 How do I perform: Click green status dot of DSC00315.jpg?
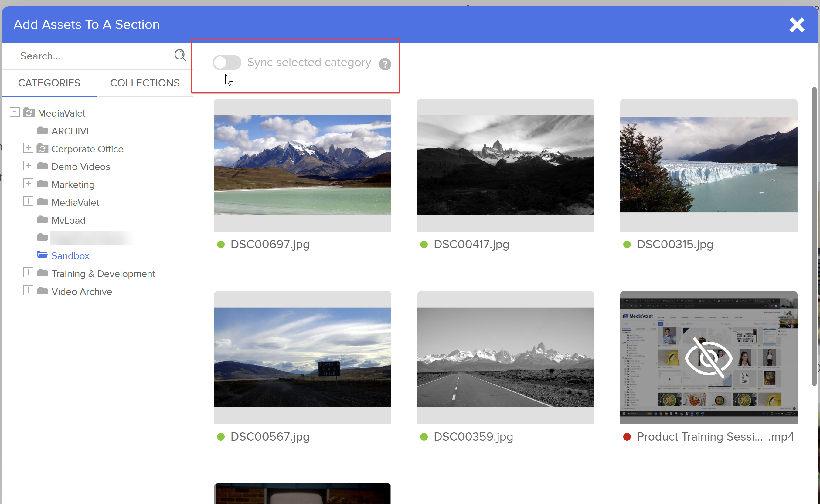point(627,245)
